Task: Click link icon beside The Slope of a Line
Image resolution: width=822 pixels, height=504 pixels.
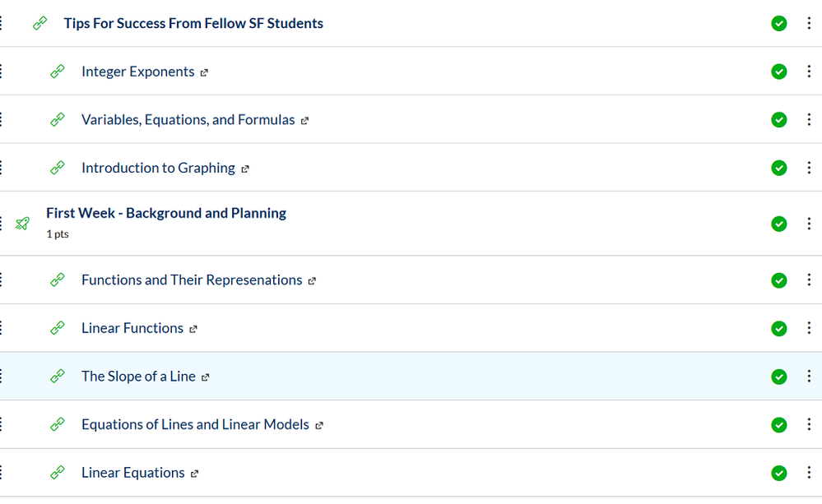Action: 58,377
